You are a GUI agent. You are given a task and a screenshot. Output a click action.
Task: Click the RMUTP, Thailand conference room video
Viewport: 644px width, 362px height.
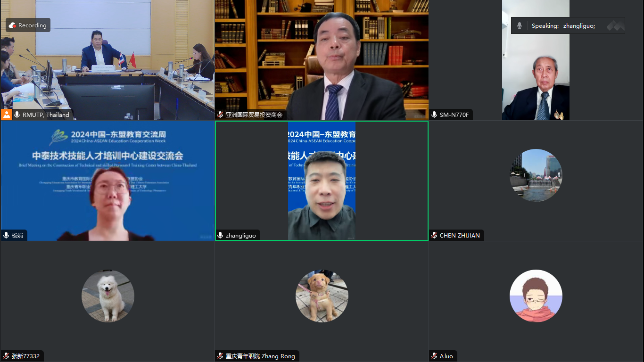107,61
